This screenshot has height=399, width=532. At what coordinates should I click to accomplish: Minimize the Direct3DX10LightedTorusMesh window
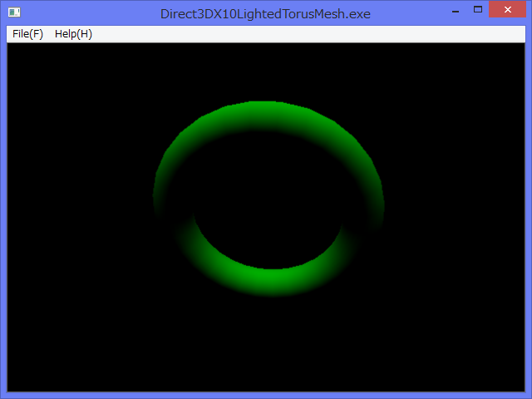[x=456, y=10]
